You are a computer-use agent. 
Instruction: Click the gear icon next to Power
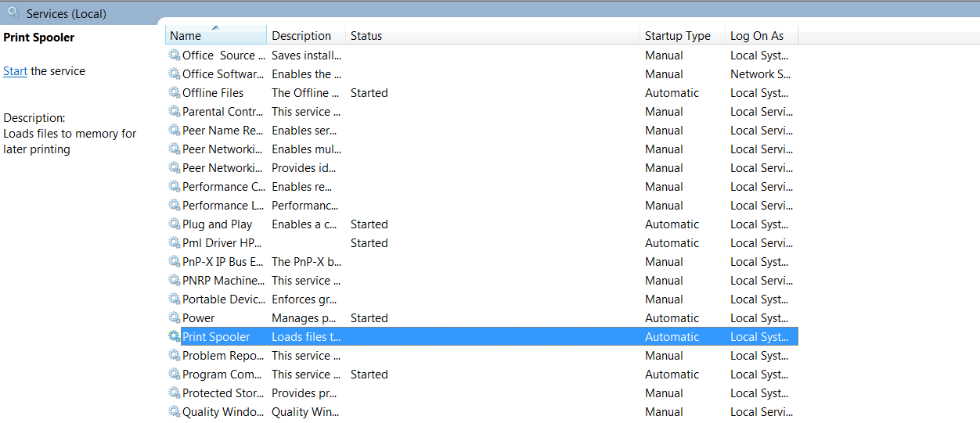pos(175,318)
